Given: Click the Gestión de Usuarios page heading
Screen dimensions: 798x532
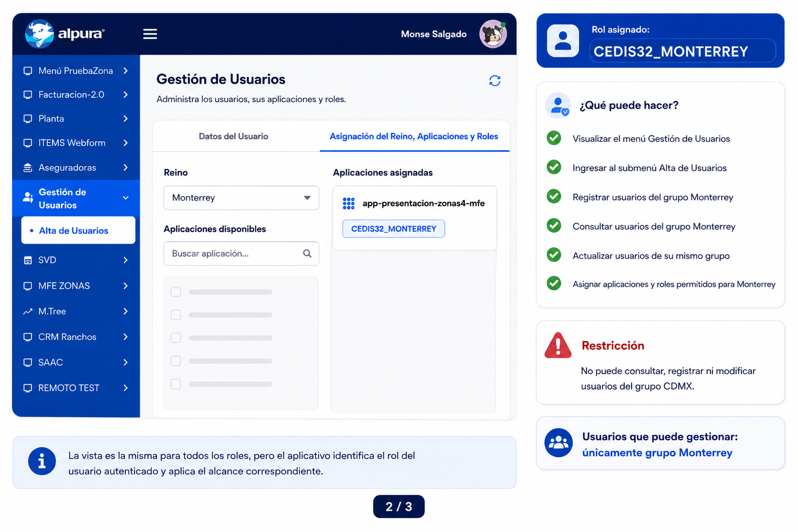Looking at the screenshot, I should tap(221, 79).
